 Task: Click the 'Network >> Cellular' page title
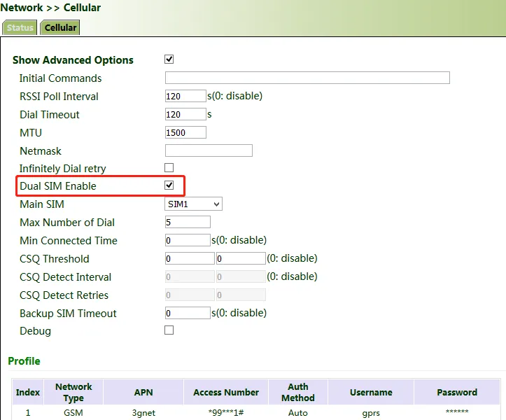point(50,8)
